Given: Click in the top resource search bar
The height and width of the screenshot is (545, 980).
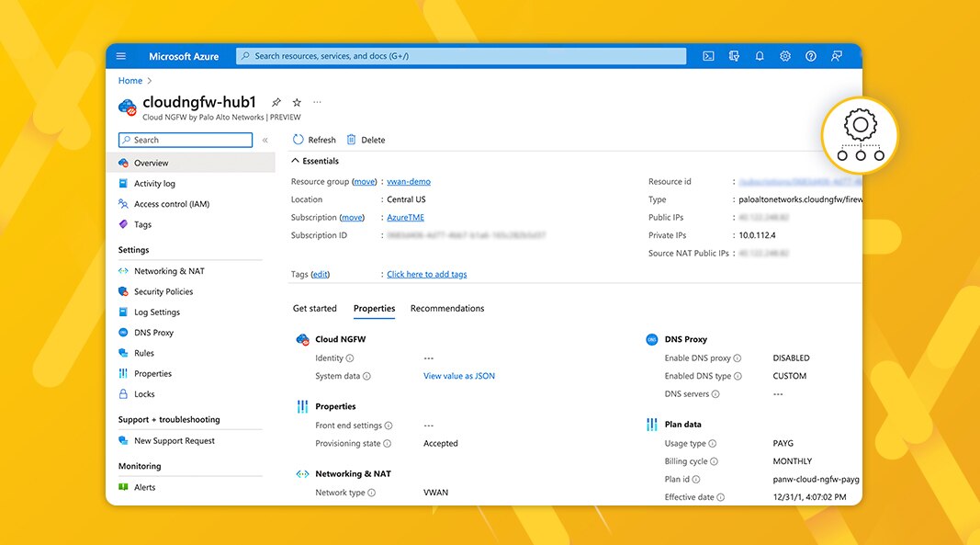Looking at the screenshot, I should point(461,56).
